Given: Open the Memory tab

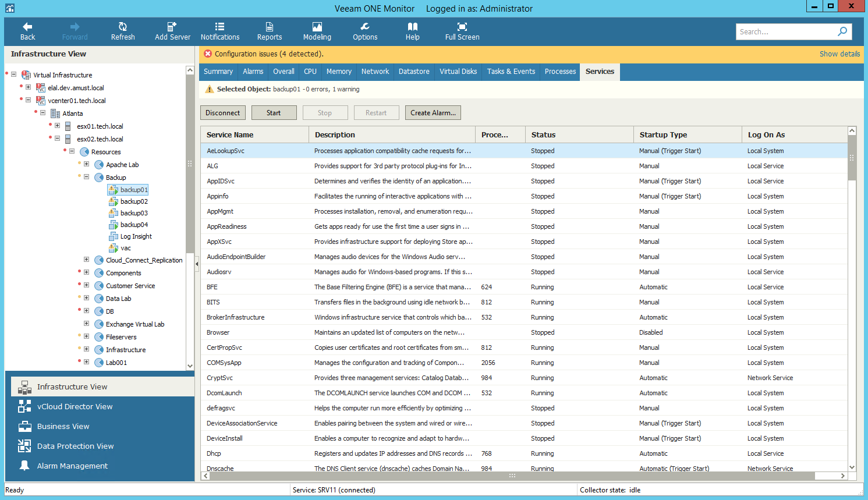Looking at the screenshot, I should click(x=339, y=72).
